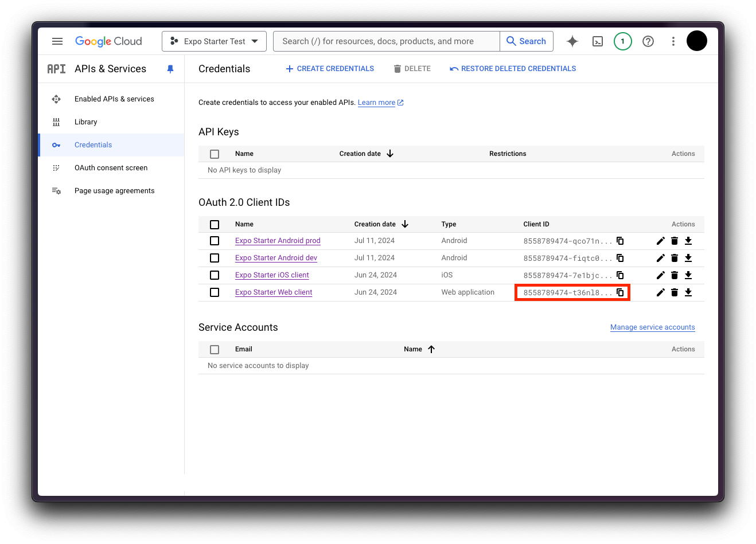Screen dimensions: 756x544
Task: Click the Google Cloud logo
Action: point(108,41)
